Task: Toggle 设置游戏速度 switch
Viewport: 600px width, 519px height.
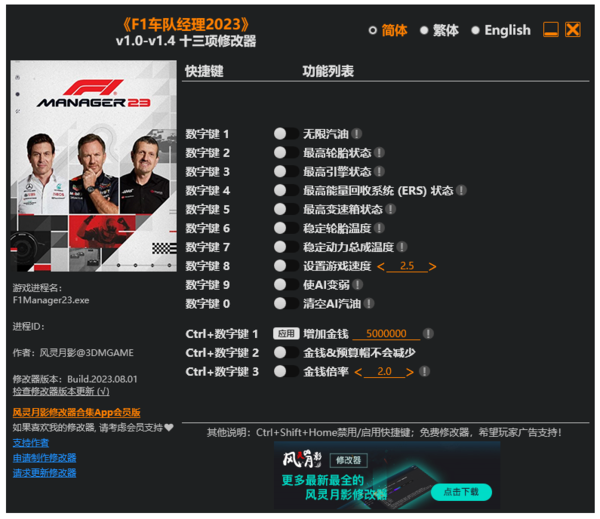Action: 286,266
